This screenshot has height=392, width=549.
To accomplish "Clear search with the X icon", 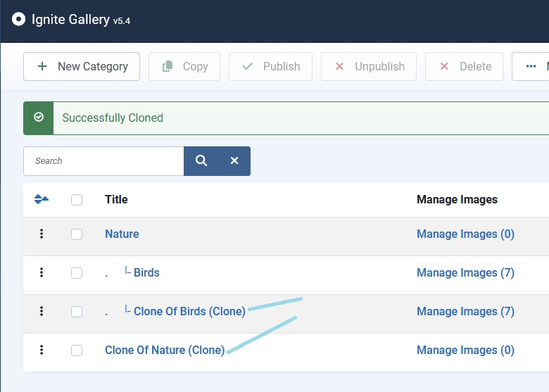I will 234,161.
